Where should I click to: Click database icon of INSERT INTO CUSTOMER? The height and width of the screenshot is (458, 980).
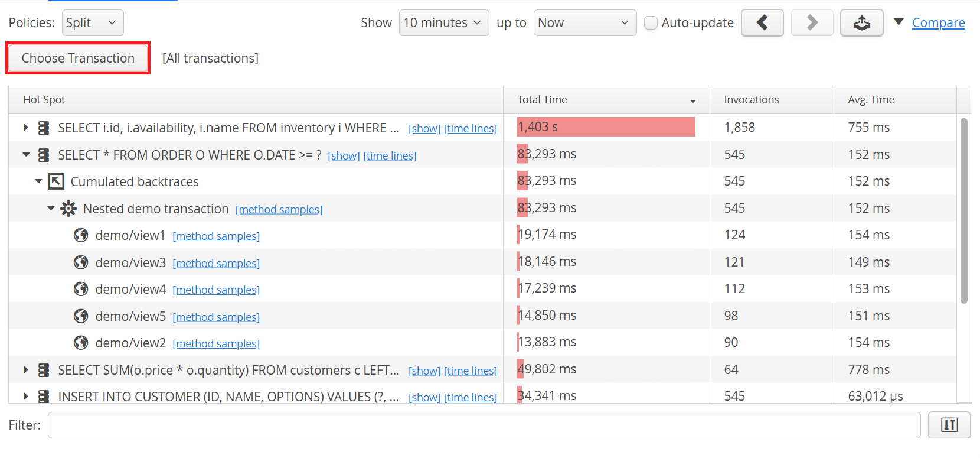tap(44, 397)
